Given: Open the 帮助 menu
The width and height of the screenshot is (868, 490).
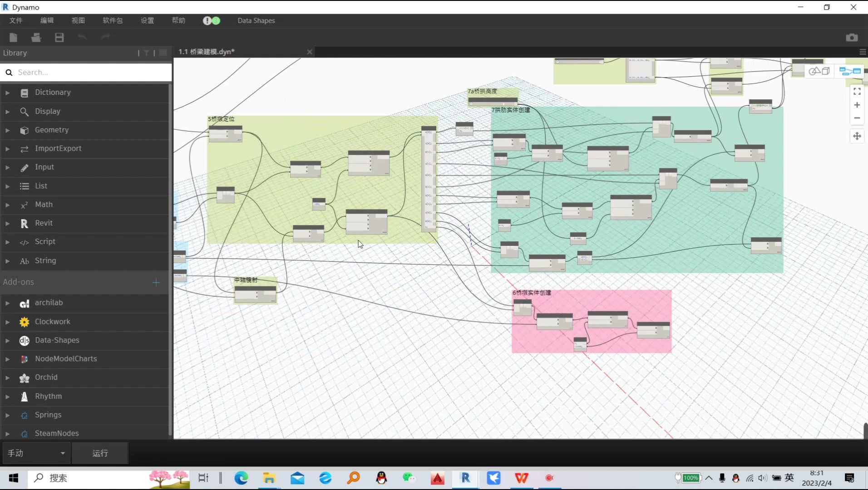Looking at the screenshot, I should (178, 20).
